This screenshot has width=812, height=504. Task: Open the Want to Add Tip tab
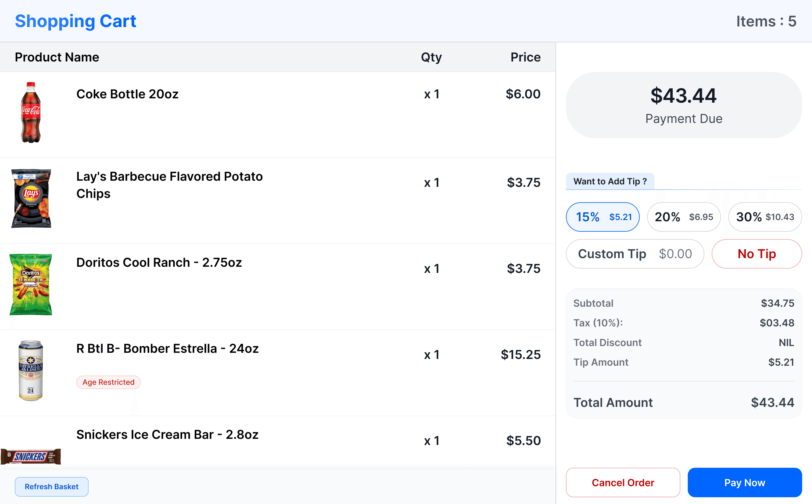(610, 181)
